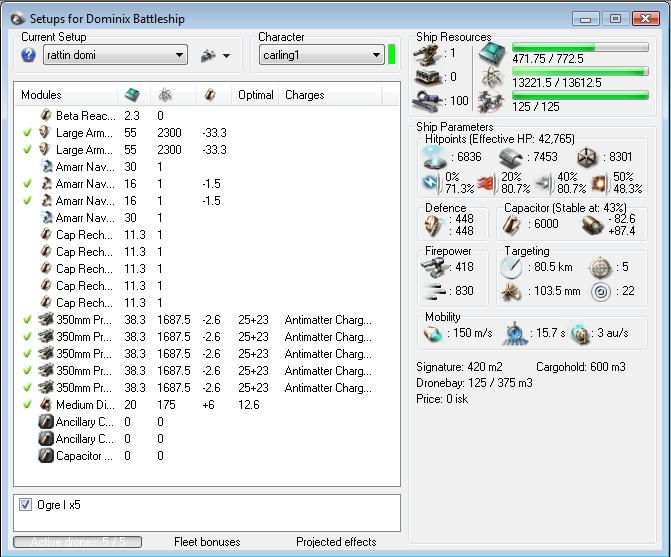This screenshot has height=557, width=671.
Task: Sort by the capacitor column header icon
Action: [x=210, y=95]
